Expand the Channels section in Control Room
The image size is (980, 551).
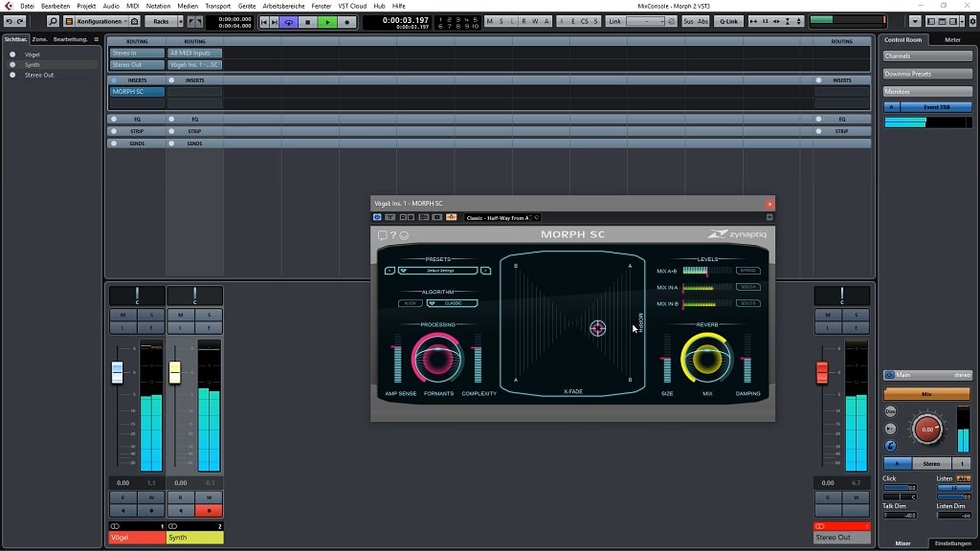[x=927, y=56]
